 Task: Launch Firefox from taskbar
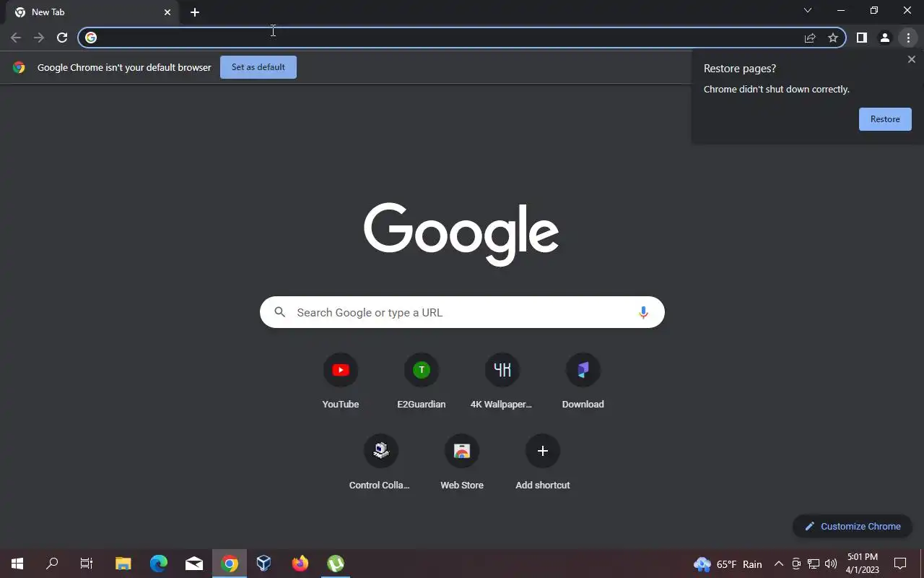[x=300, y=564]
